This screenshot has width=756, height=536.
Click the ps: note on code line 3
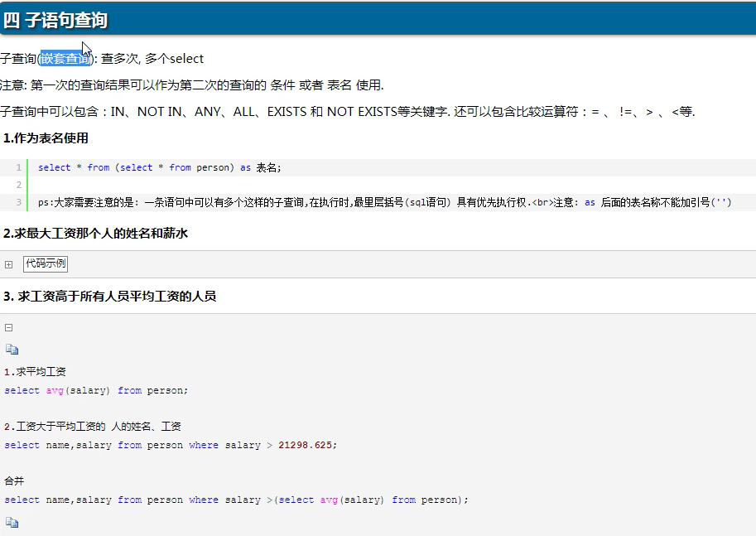(385, 202)
